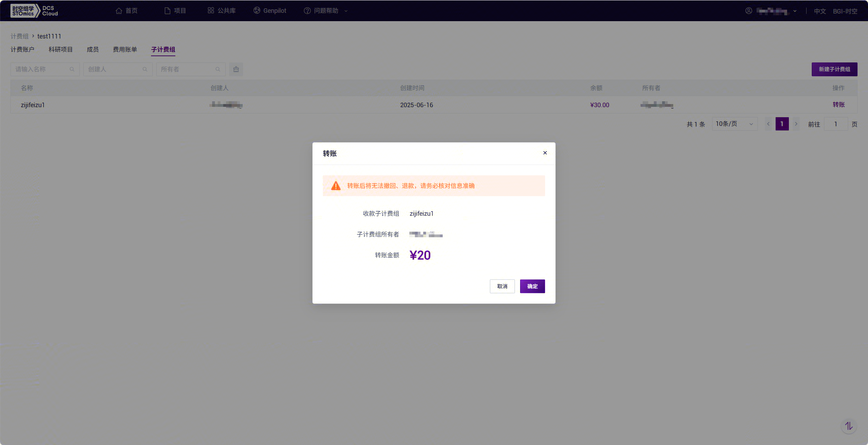Click 转账 link in zijifeizu1 row
Screen dimensions: 868x445
838,105
